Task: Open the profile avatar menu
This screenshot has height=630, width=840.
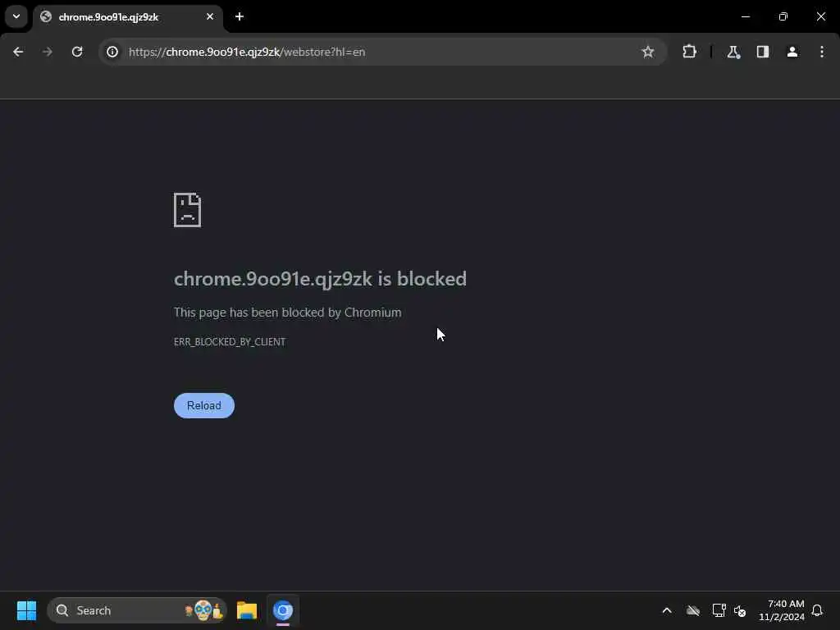Action: 792,52
